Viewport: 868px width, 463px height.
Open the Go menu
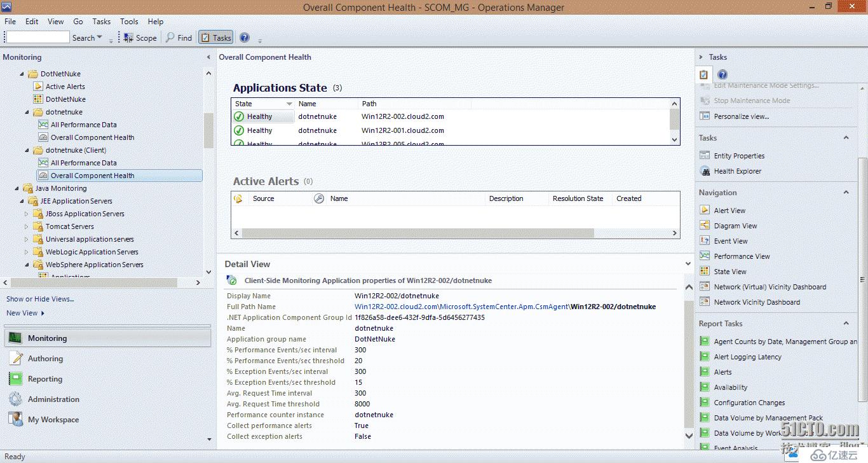[78, 21]
